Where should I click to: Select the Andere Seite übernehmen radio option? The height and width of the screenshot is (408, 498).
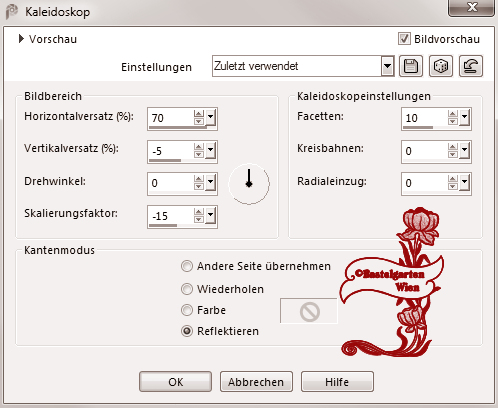point(187,266)
